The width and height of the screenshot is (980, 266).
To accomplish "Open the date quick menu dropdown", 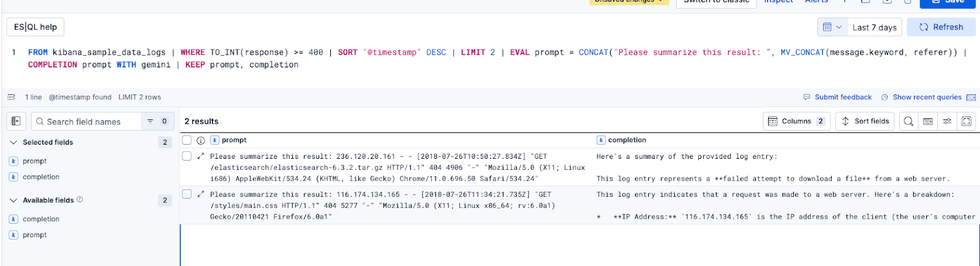I will (832, 27).
